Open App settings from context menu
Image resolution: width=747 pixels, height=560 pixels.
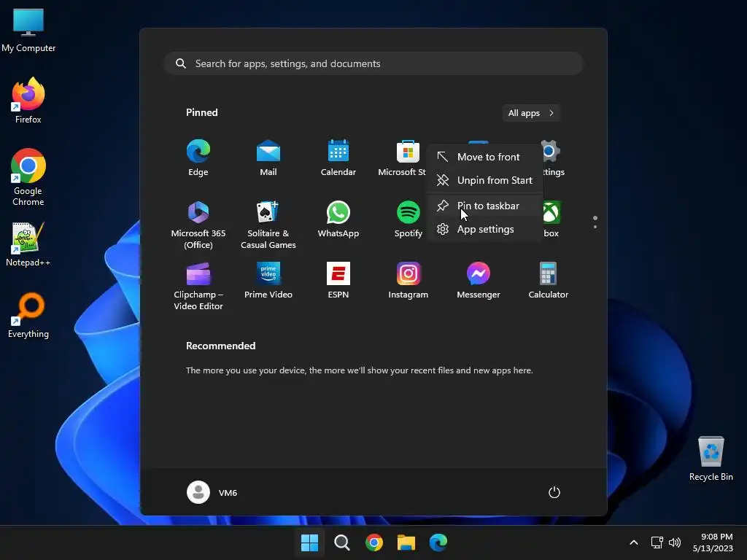pos(484,229)
